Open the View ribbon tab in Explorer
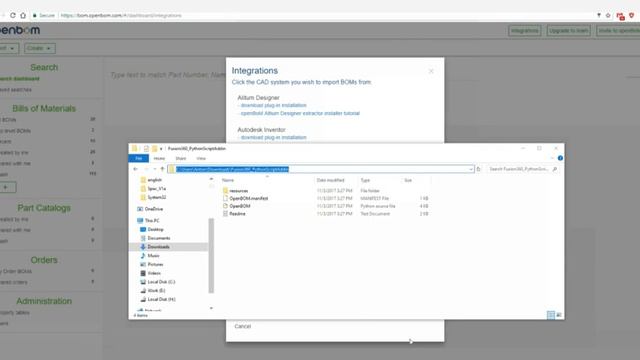Viewport: 640px width, 360px height. pos(201,158)
